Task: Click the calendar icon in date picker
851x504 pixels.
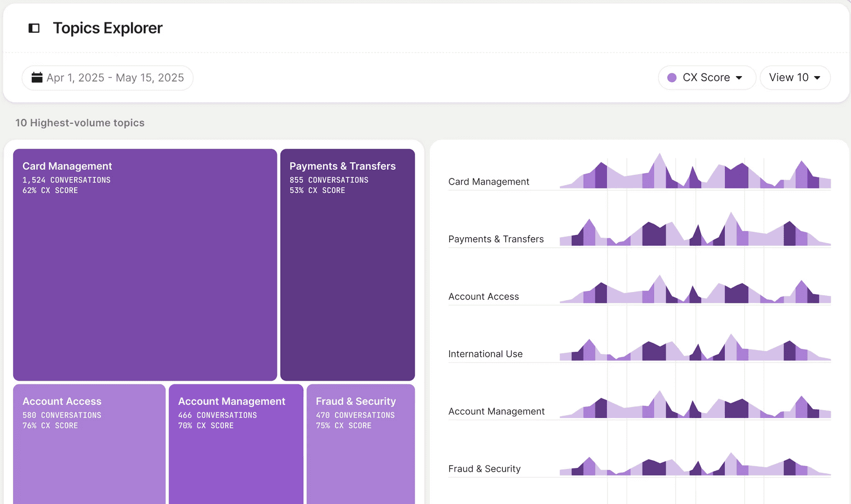Action: coord(37,77)
